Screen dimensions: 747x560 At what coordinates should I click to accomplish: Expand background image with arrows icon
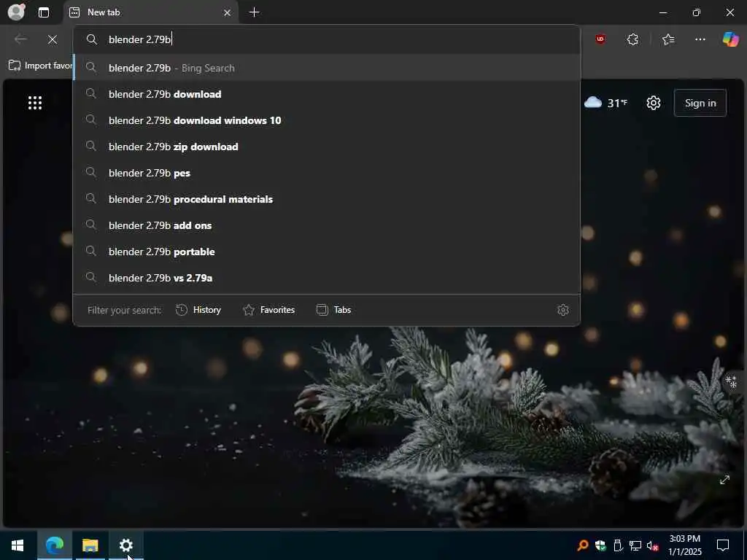[724, 480]
